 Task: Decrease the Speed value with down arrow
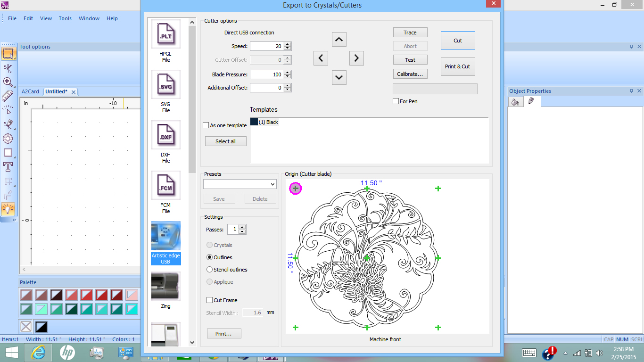288,49
